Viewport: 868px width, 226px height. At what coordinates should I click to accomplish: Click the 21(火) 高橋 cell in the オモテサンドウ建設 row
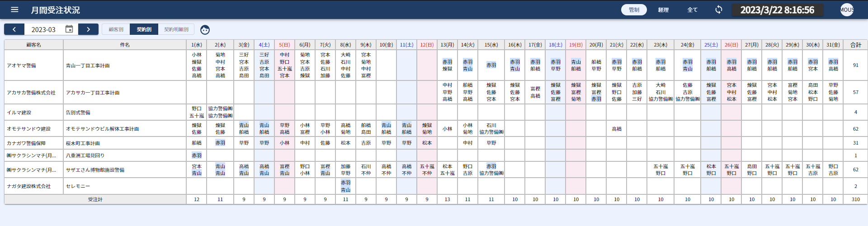[617, 128]
